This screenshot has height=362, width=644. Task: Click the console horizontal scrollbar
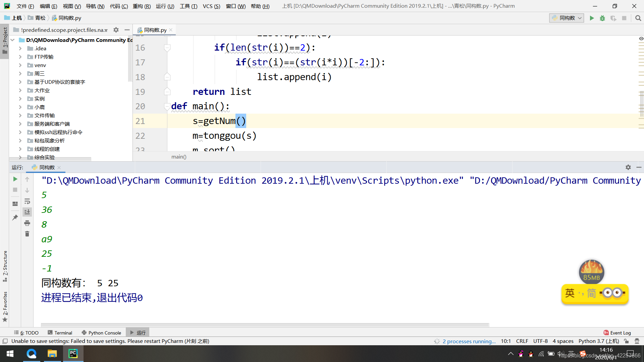pos(265,325)
